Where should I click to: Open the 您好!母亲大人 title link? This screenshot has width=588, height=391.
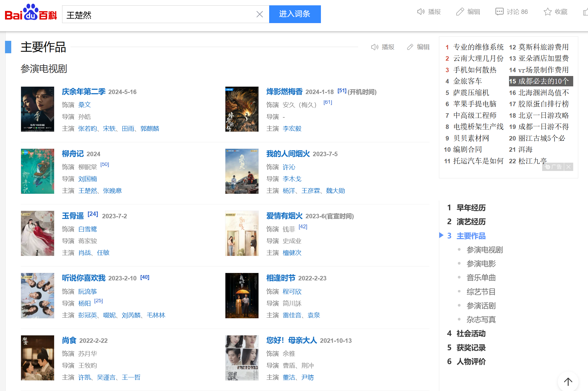pos(292,340)
